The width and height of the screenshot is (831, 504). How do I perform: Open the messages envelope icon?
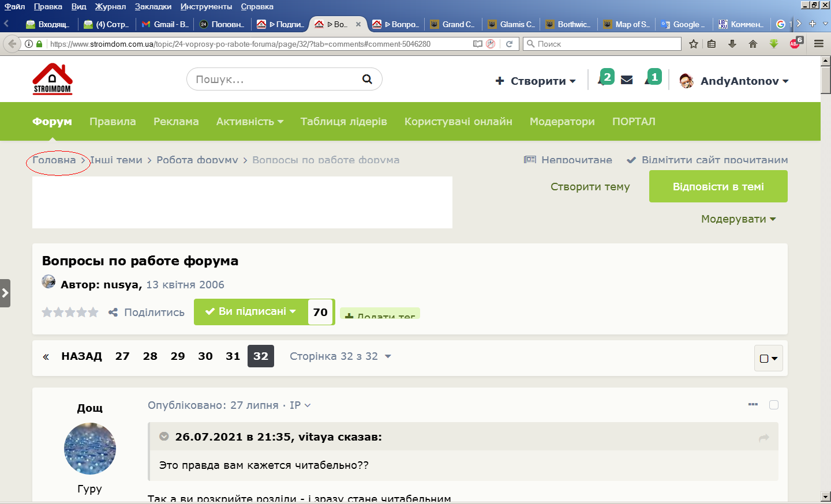(x=627, y=80)
